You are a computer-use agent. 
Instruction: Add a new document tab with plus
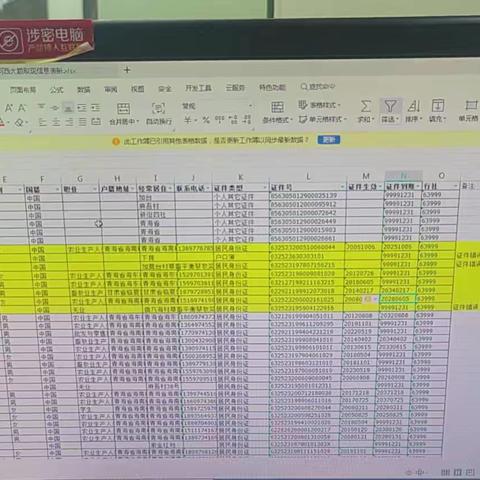coord(127,70)
